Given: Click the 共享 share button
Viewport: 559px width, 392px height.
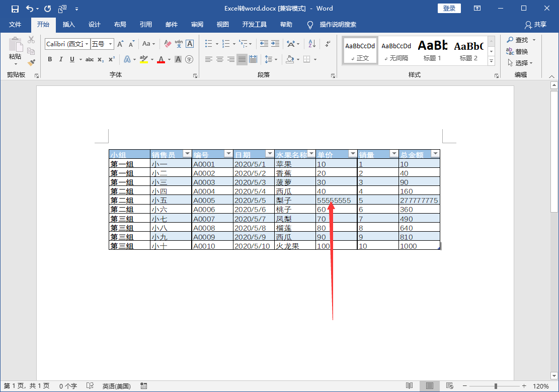Looking at the screenshot, I should (535, 25).
